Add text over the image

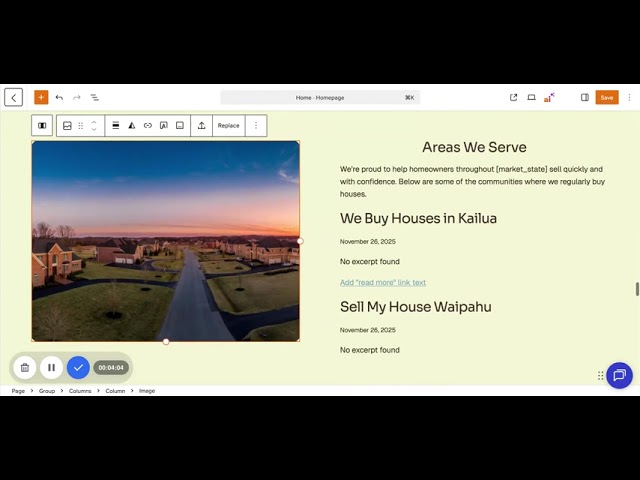164,126
